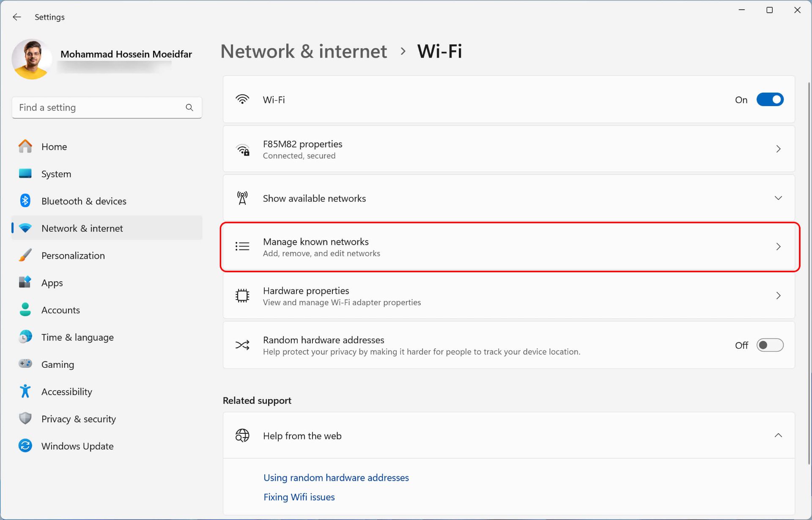The image size is (812, 520).
Task: Click Network & internet breadcrumb heading
Action: click(304, 51)
